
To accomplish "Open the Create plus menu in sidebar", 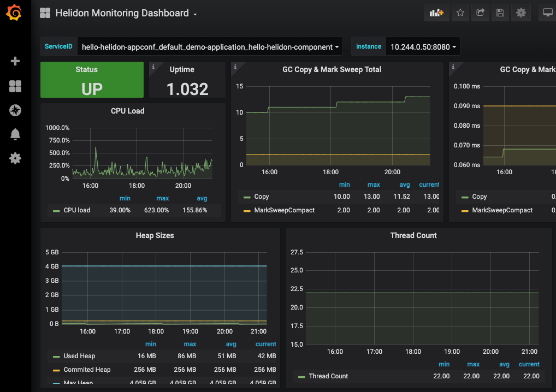I will [15, 61].
